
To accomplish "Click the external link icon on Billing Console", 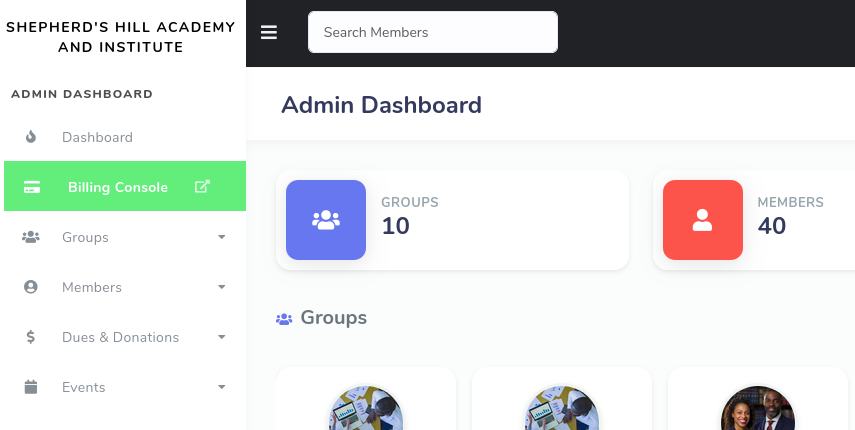I will click(202, 186).
